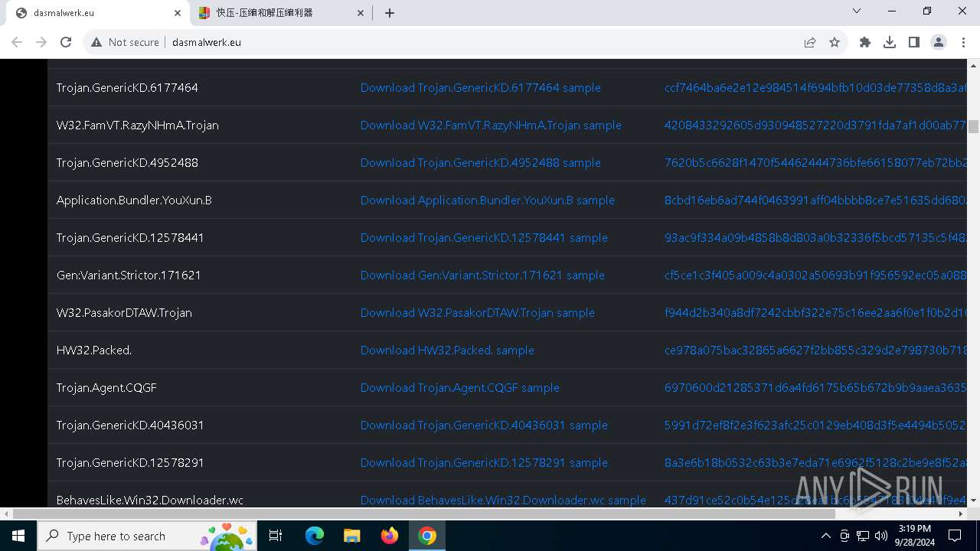
Task: Open hash link starting 8a3e6b18b053
Action: pos(815,462)
